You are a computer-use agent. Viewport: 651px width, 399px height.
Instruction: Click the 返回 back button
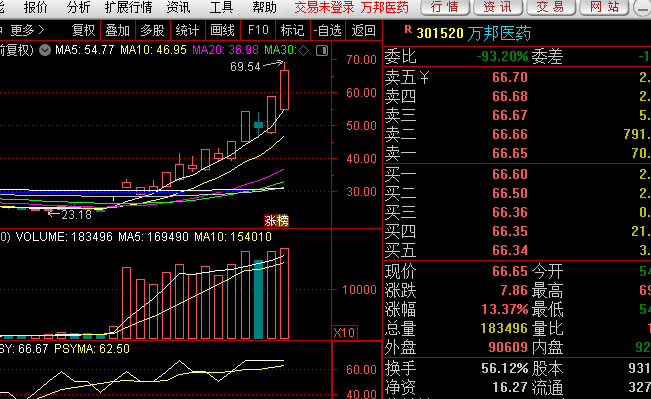364,30
